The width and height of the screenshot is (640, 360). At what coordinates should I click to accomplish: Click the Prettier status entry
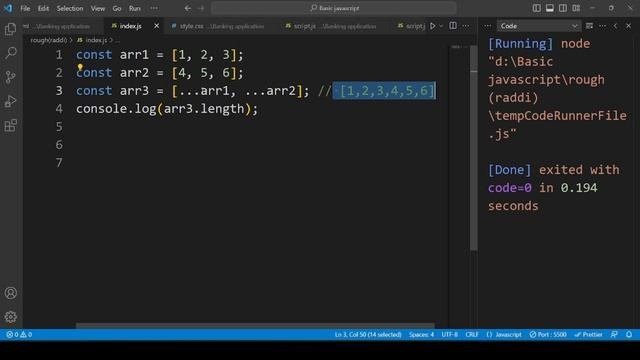[x=589, y=335]
